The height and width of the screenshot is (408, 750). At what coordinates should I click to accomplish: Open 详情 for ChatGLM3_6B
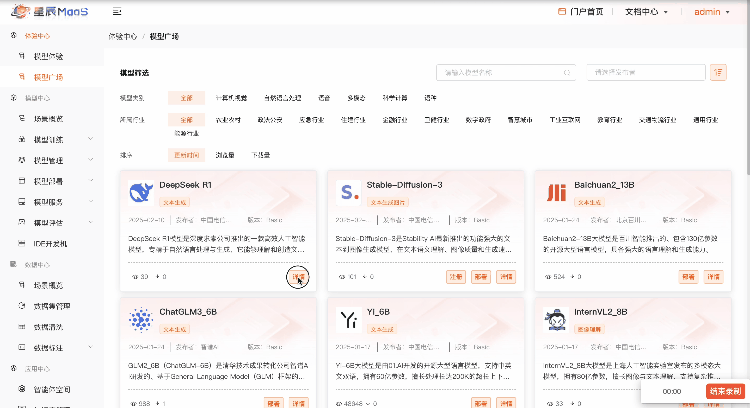(x=298, y=403)
